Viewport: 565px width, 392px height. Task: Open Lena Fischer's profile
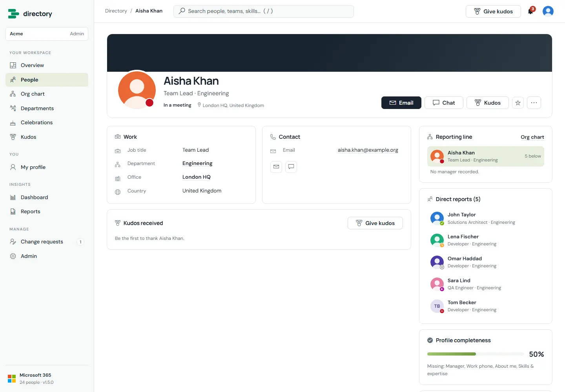coord(486,240)
